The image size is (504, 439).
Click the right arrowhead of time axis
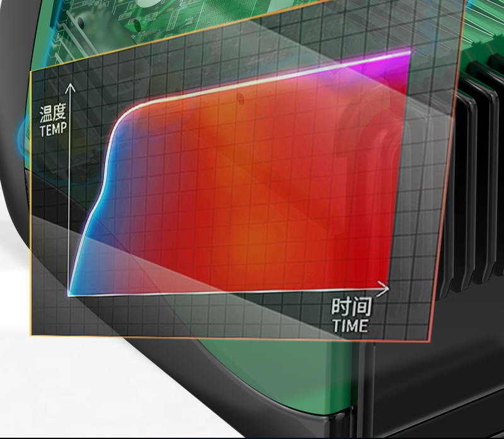pyautogui.click(x=384, y=288)
